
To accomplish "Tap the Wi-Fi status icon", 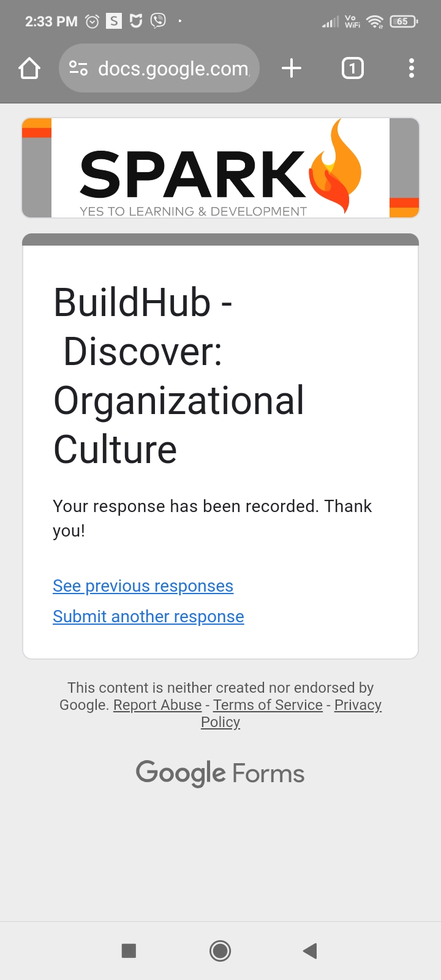I will point(374,22).
